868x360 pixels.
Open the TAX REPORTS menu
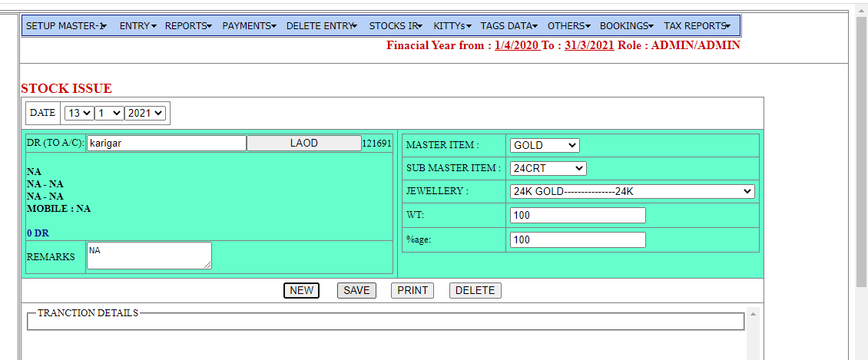click(x=697, y=26)
